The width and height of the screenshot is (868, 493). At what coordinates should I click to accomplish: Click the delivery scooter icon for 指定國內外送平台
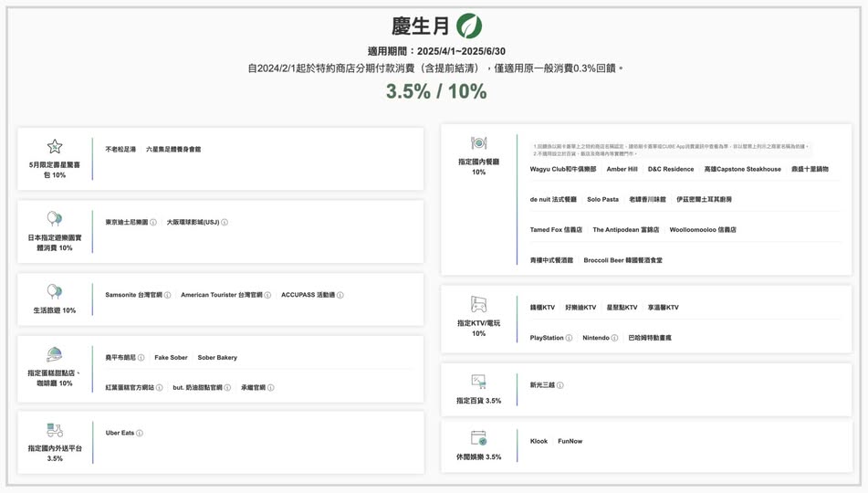point(55,430)
